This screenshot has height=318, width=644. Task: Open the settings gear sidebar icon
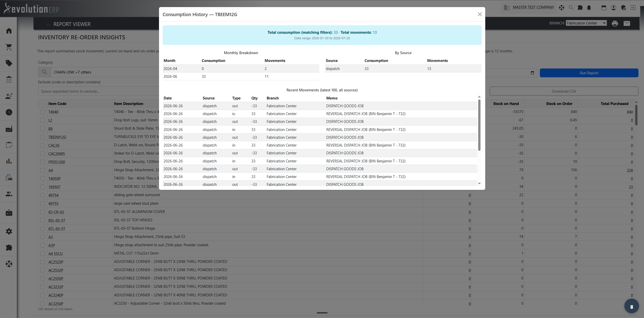click(9, 231)
